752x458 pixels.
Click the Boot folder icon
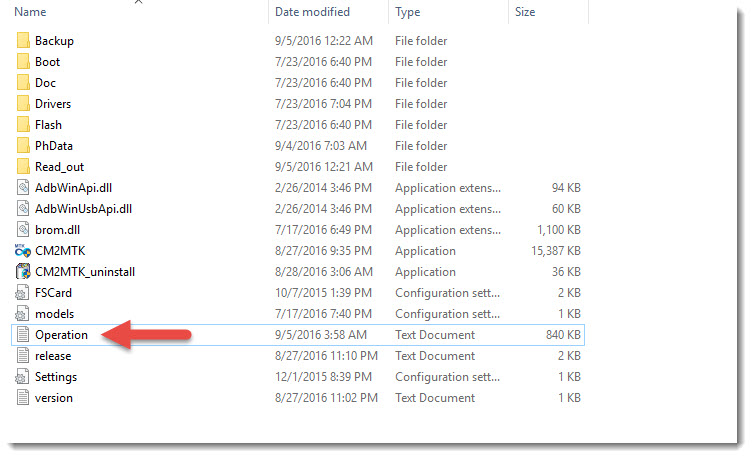click(x=23, y=62)
